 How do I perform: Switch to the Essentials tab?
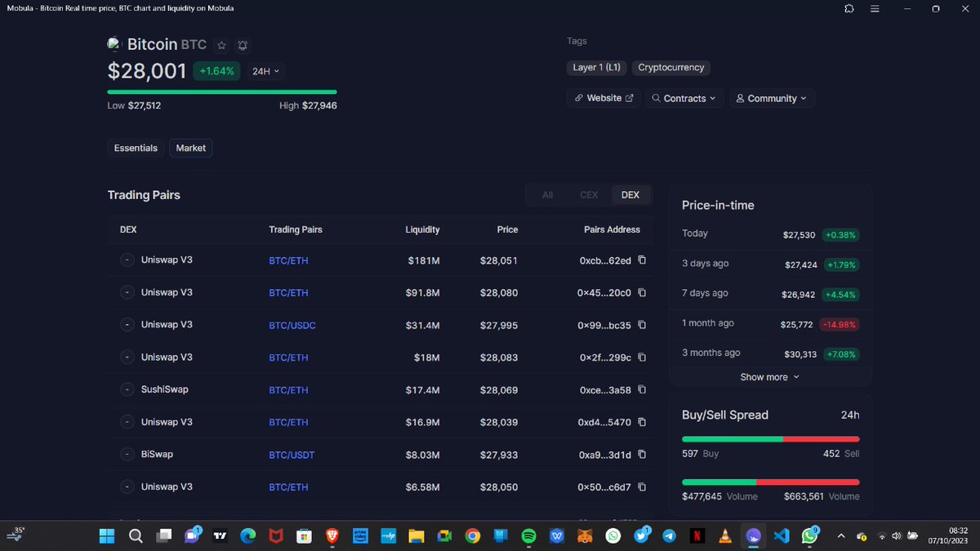pos(136,148)
